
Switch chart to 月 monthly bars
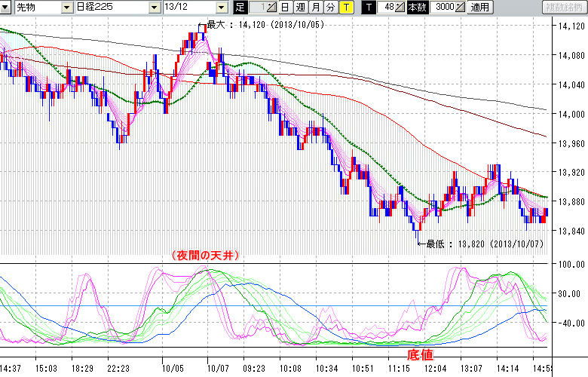[x=315, y=8]
